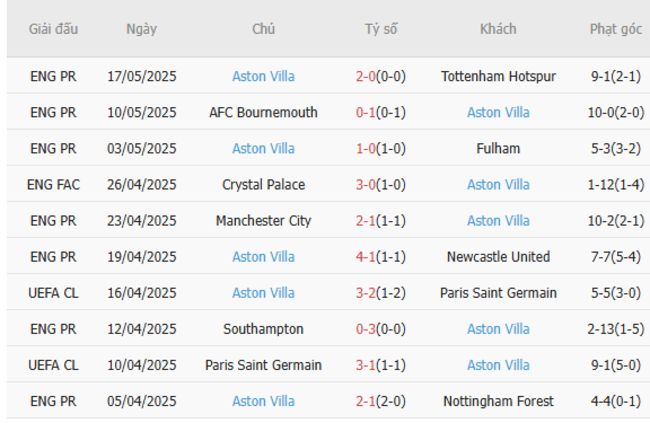This screenshot has height=423, width=650.
Task: Click the Manchester City team name
Action: coord(263,220)
